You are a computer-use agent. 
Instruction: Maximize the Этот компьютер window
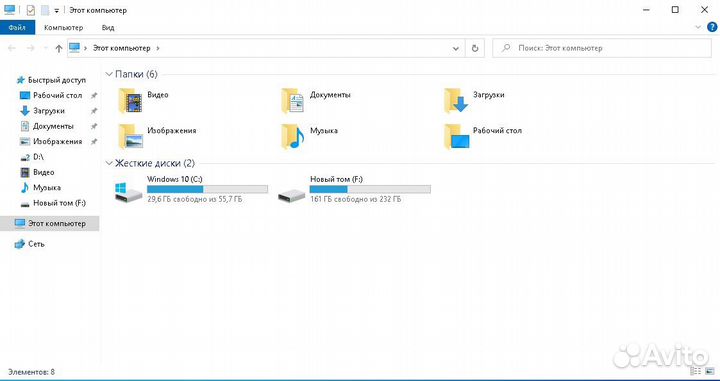click(x=675, y=10)
